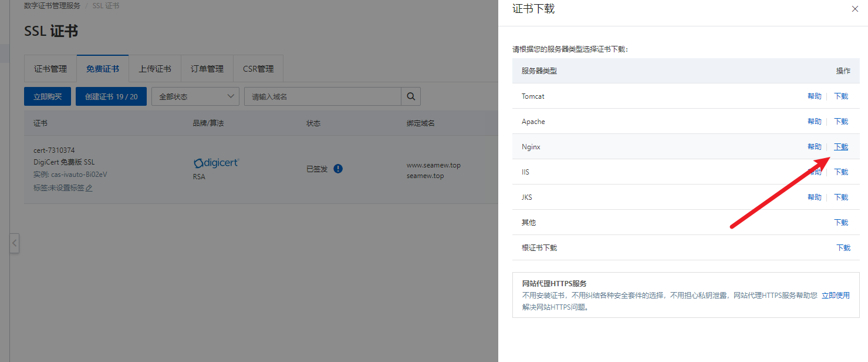Download the root certificate (根证书下载)
The width and height of the screenshot is (868, 362).
tap(843, 248)
